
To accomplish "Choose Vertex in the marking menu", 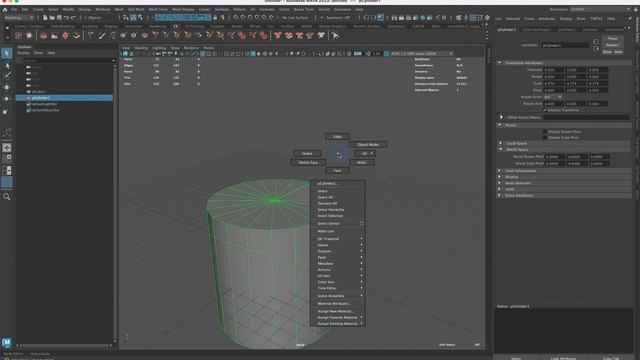I will 307,153.
